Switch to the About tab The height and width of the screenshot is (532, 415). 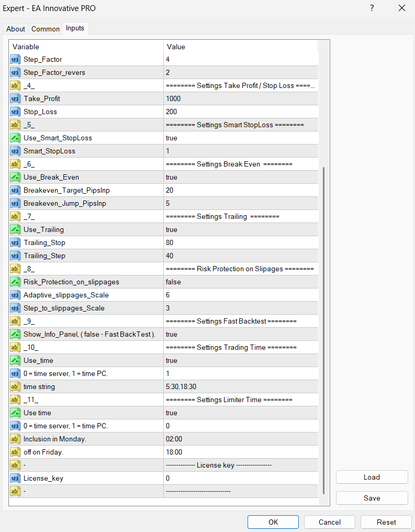click(x=16, y=29)
